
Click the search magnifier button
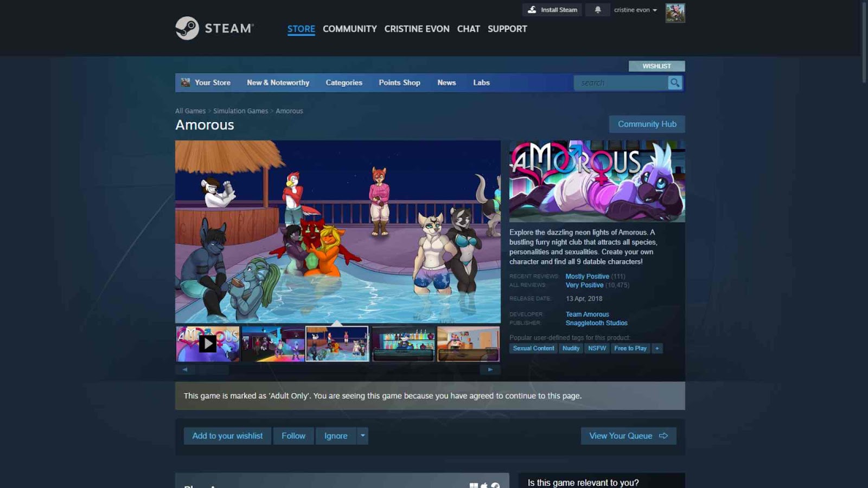pos(675,82)
